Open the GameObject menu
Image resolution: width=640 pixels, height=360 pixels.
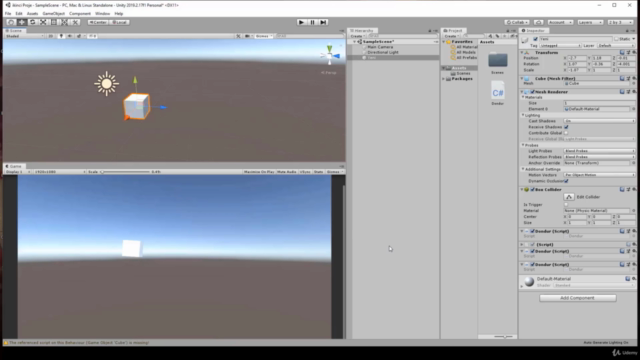tap(53, 13)
